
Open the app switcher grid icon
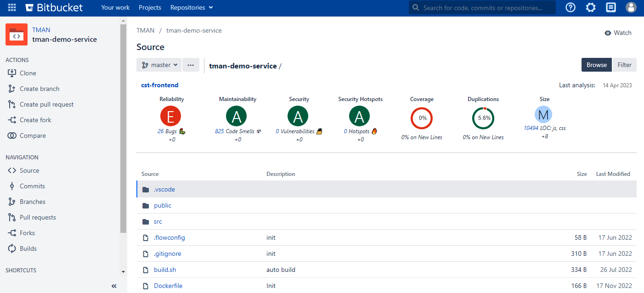[12, 7]
